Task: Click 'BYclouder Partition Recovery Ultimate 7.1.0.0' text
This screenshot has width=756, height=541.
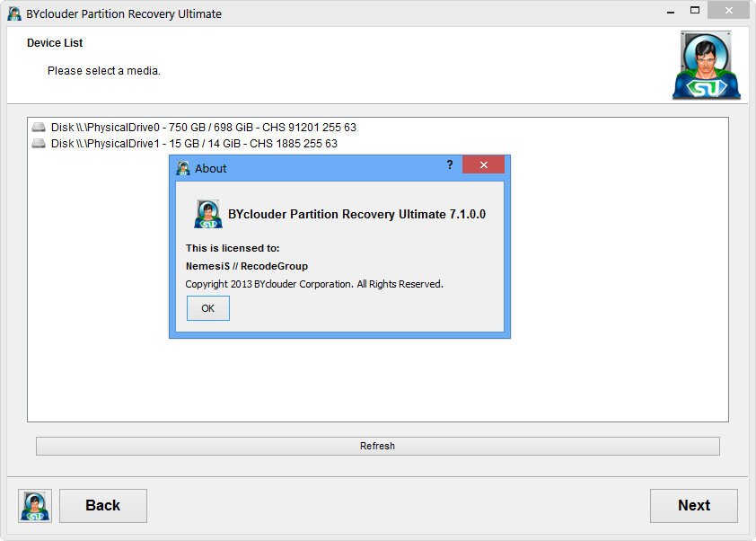Action: pos(356,214)
